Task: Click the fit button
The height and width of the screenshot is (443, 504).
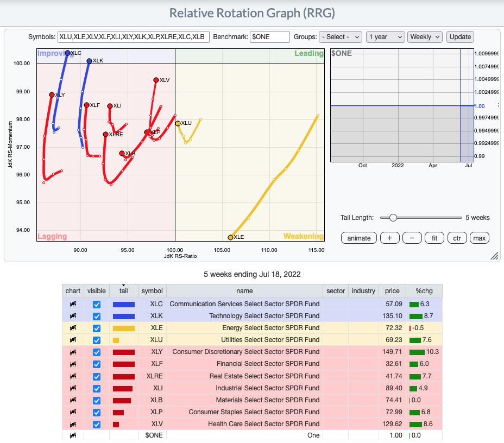Action: tap(434, 238)
